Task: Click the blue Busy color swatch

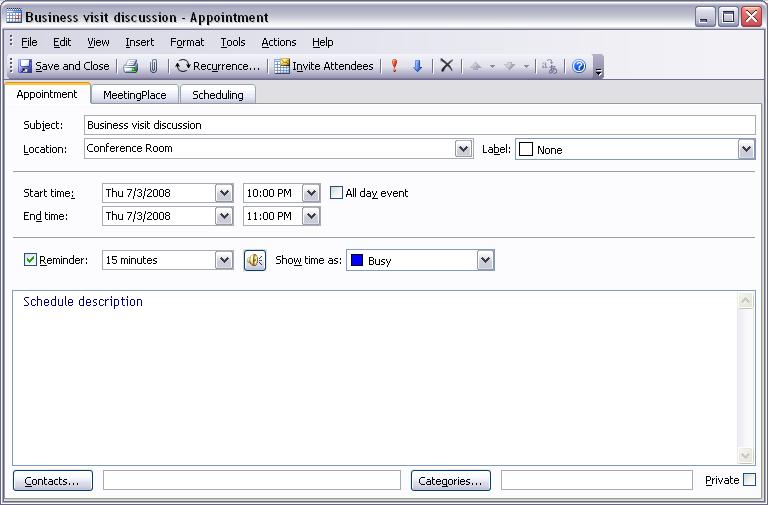Action: pos(357,260)
